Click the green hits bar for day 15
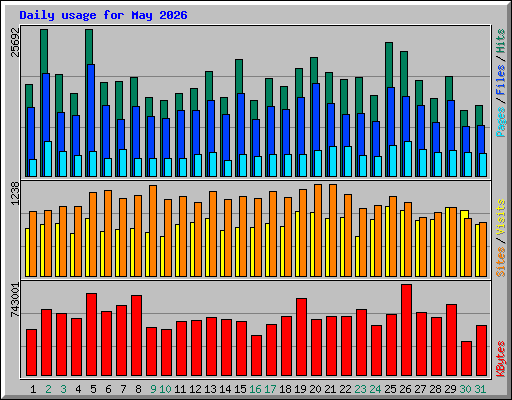Image resolution: width=512 pixels, height=400 pixels. [x=239, y=76]
